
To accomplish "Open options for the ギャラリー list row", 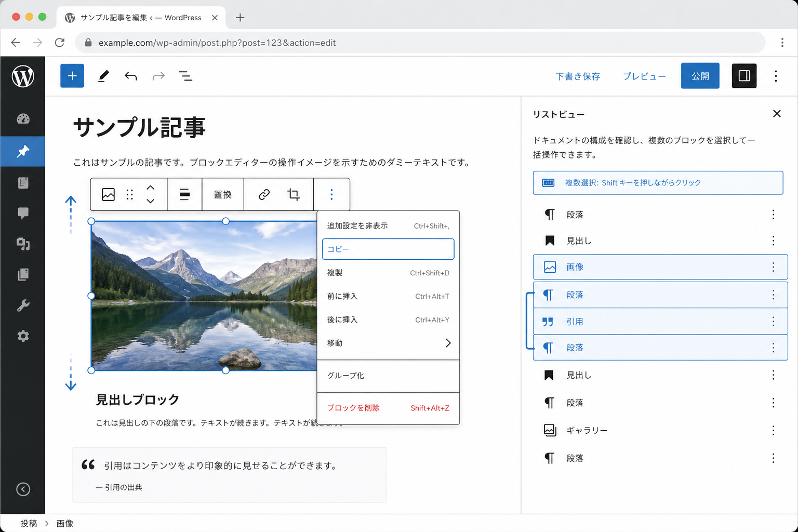I will (773, 430).
